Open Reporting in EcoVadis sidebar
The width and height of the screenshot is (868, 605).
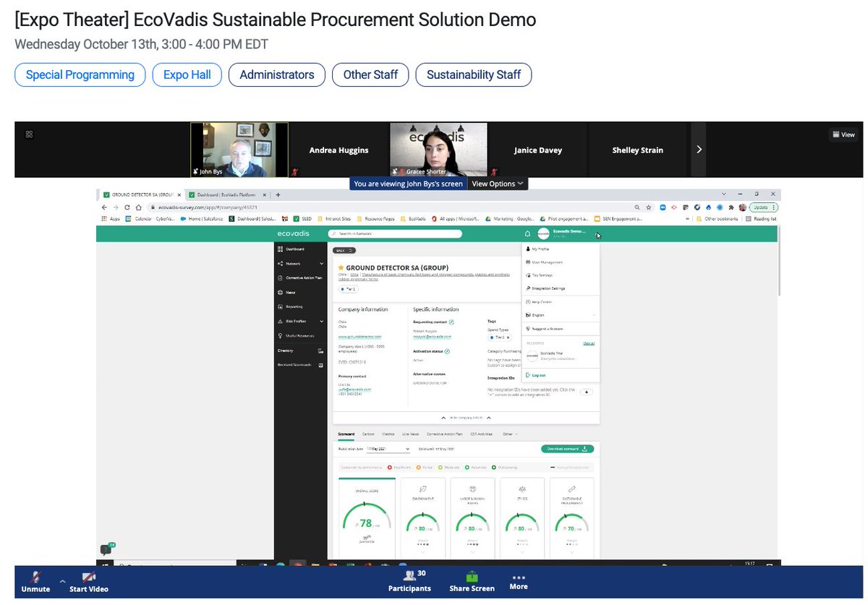click(x=290, y=306)
